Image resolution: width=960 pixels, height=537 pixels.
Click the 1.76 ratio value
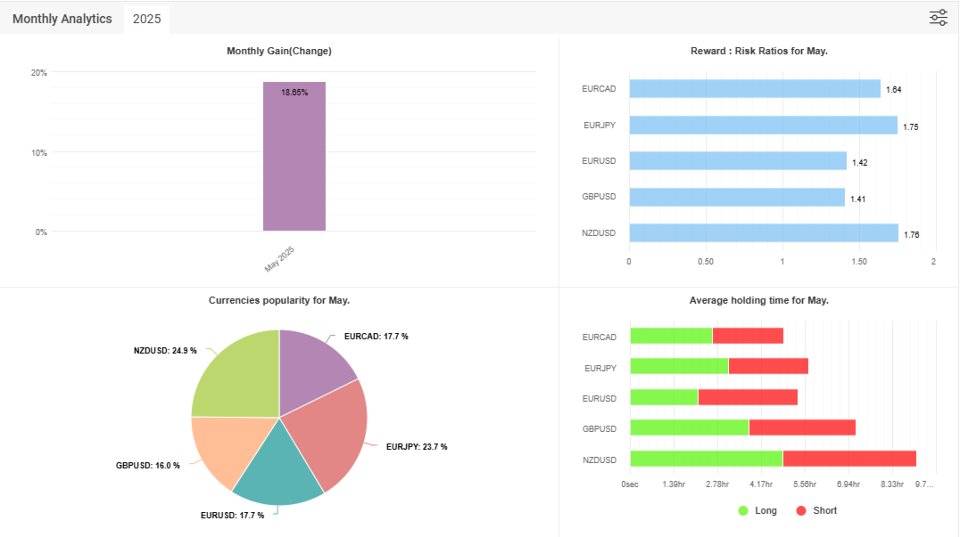click(912, 235)
